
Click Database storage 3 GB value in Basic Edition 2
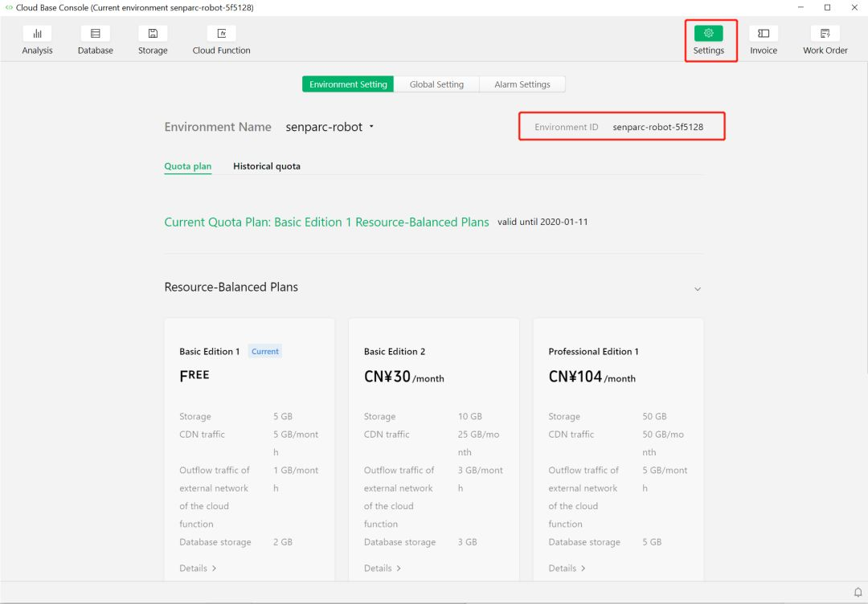tap(467, 542)
